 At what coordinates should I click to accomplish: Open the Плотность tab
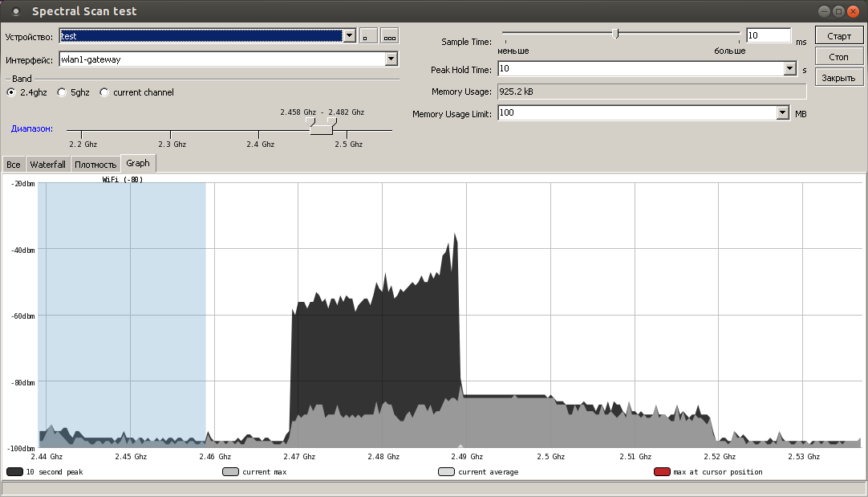pos(95,165)
